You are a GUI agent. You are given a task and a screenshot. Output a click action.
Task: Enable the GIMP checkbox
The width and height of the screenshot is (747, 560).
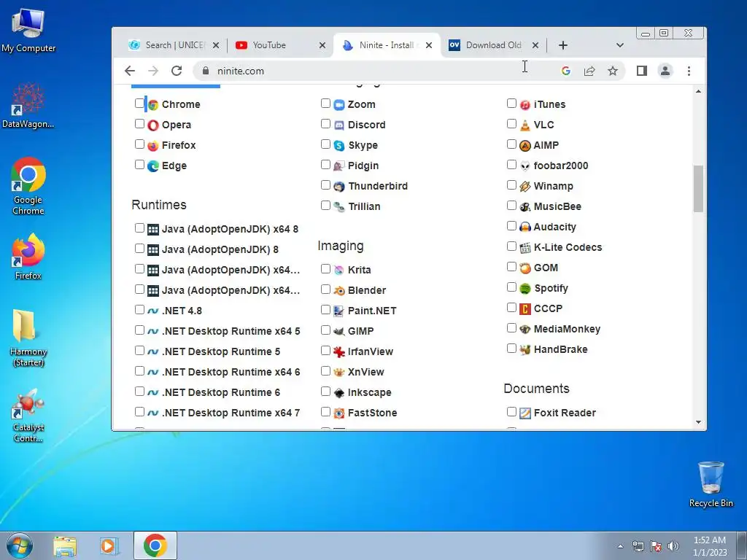click(326, 330)
